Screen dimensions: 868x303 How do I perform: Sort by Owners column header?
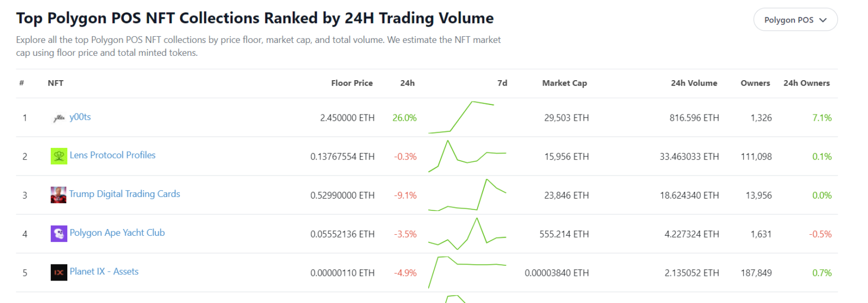pyautogui.click(x=755, y=83)
